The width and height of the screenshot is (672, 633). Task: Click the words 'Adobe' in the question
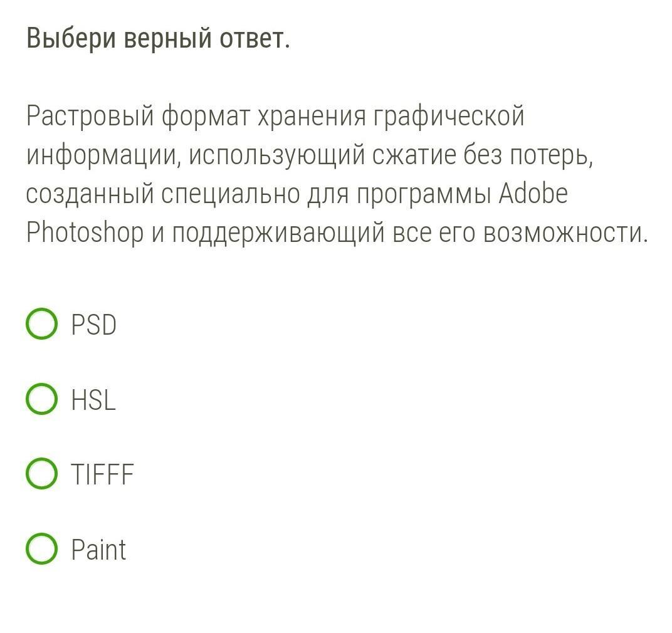pos(533,193)
